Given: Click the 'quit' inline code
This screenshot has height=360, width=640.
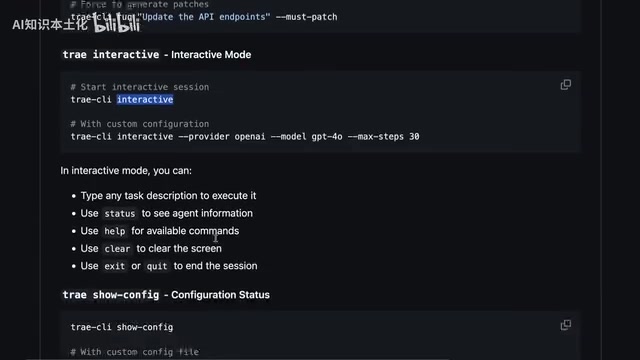Looking at the screenshot, I should coord(157,266).
